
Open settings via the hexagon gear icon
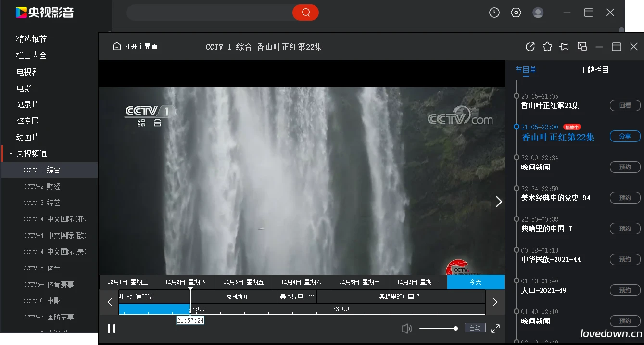point(516,12)
